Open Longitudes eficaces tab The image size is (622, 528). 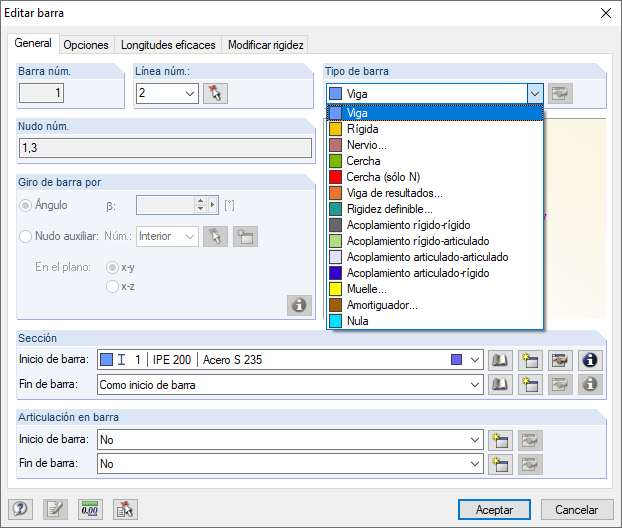click(168, 45)
